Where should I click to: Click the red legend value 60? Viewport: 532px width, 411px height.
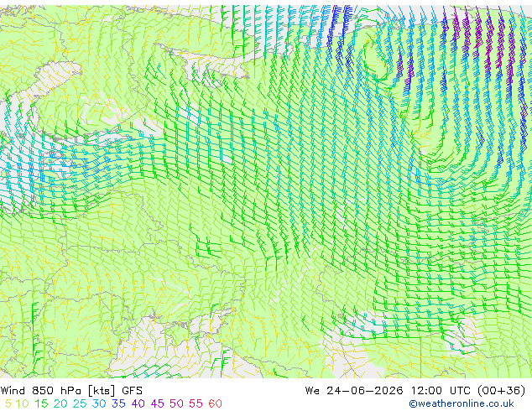pos(215,403)
